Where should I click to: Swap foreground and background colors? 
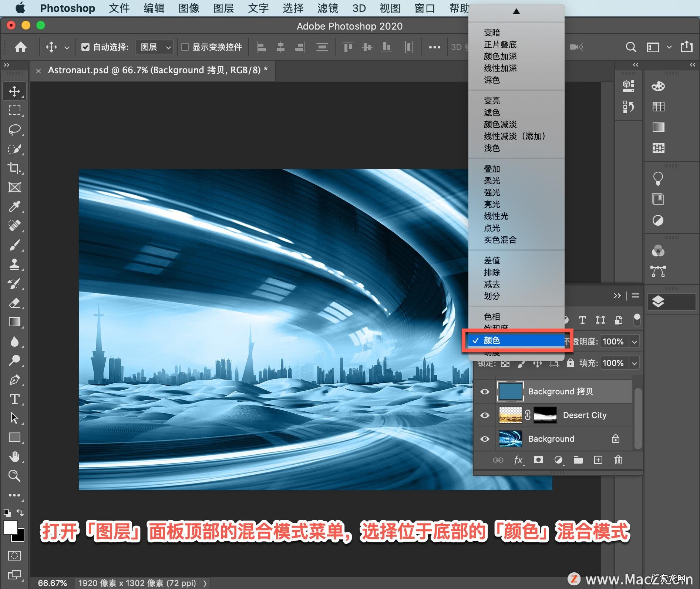pyautogui.click(x=20, y=513)
